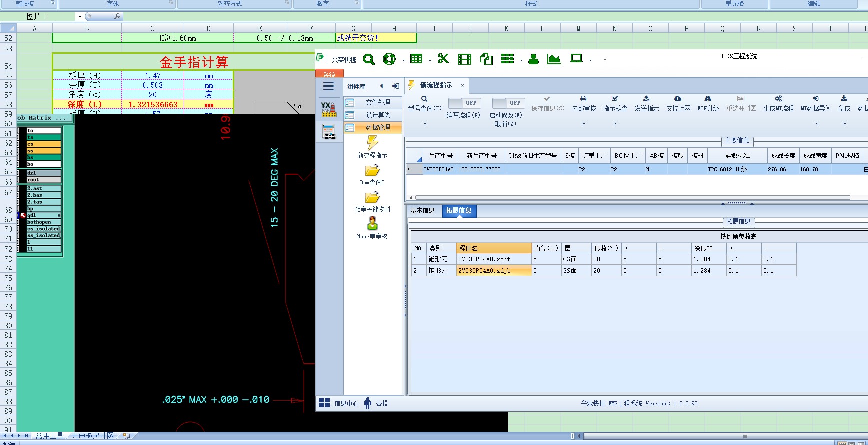Open dropdown next to stacked rows icon
Image resolution: width=868 pixels, height=445 pixels.
coord(521,61)
